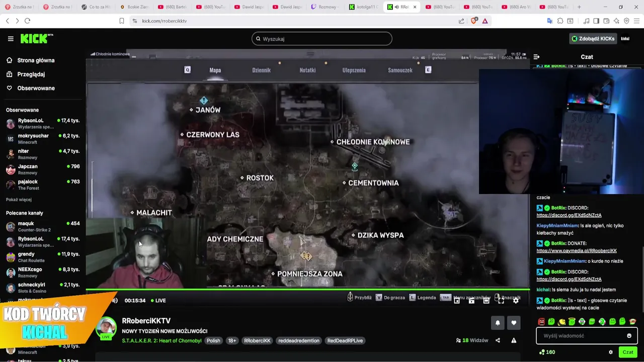
Task: Click the RRoberciKK tag
Action: point(257,341)
